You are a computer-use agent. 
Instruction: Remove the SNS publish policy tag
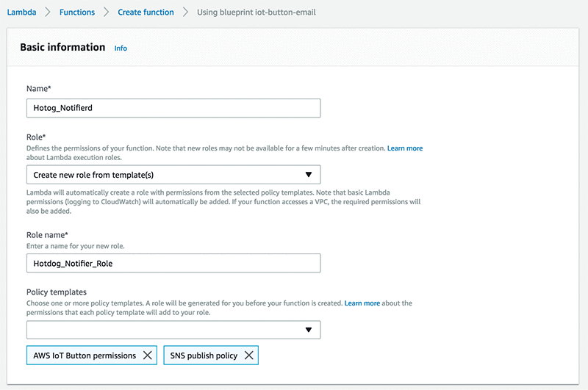[249, 355]
